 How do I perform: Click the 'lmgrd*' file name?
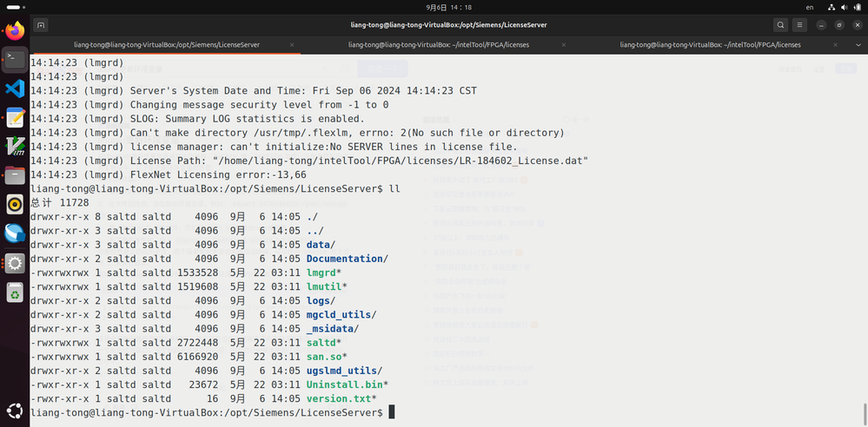coord(324,273)
